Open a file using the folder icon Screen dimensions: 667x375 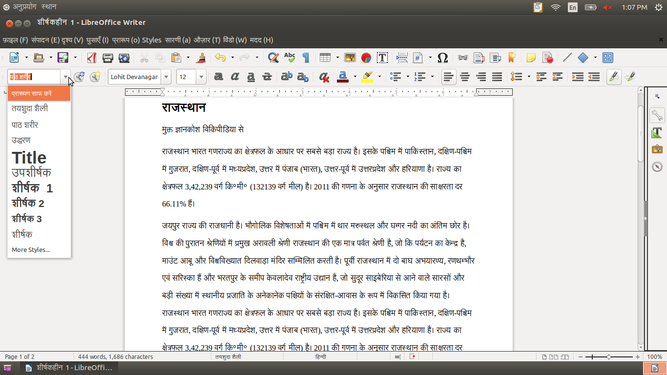click(39, 57)
